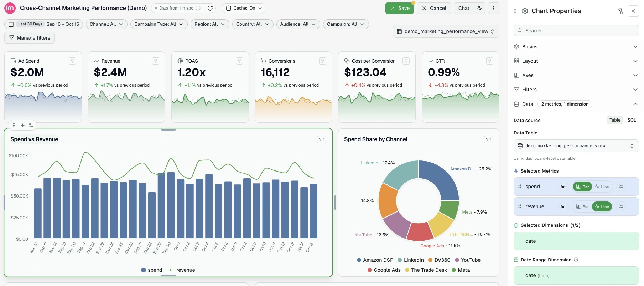Viewport: 644px width, 286px height.
Task: Open Spend Share by Channel filter badge
Action: click(489, 139)
